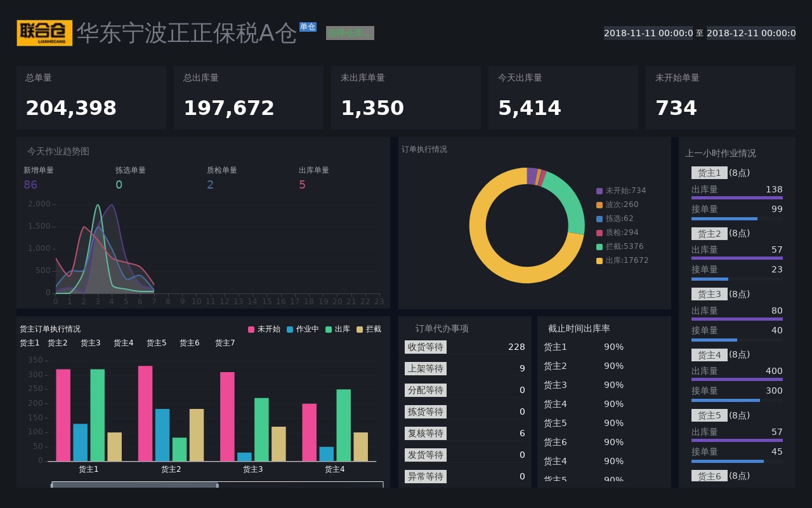Click 货主1 出库量 138 progress bar

737,197
